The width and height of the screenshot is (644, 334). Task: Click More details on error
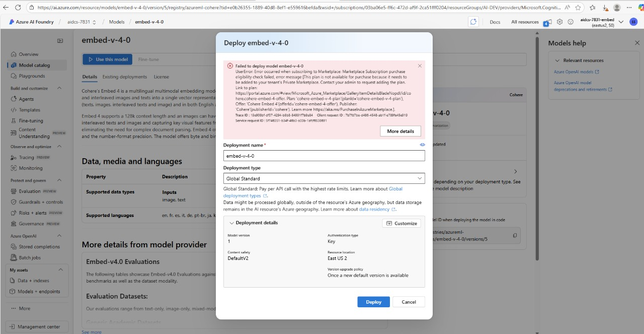pyautogui.click(x=400, y=131)
